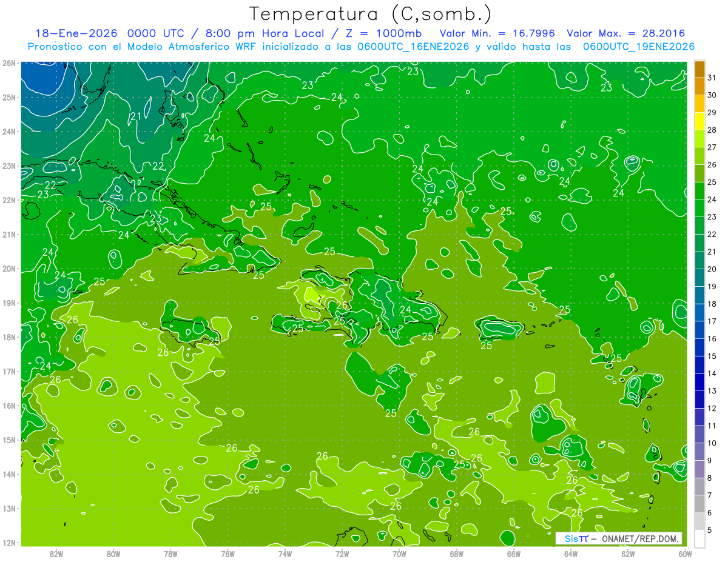Click the '19N' latitude axis label
728x562 pixels.
tap(8, 303)
